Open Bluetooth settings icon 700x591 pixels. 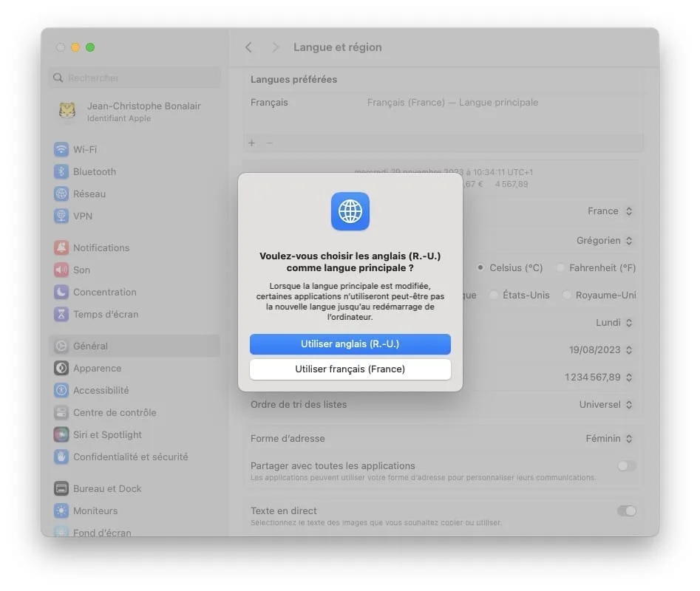[x=61, y=171]
